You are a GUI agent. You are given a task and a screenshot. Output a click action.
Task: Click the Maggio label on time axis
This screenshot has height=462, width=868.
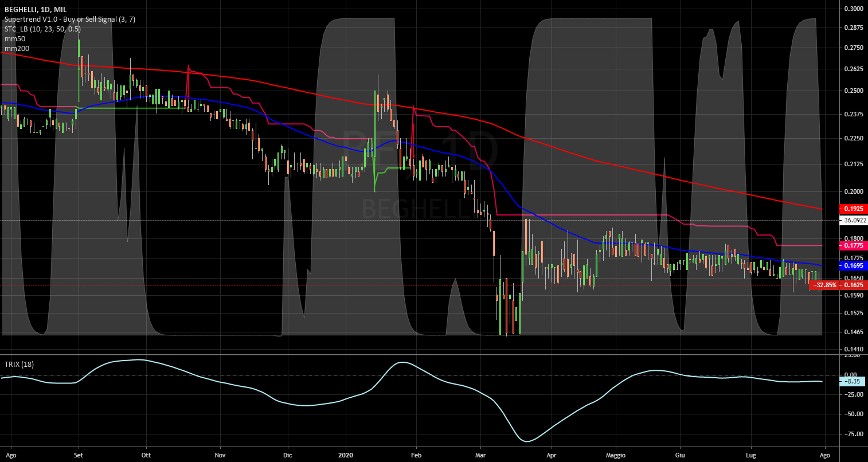616,455
